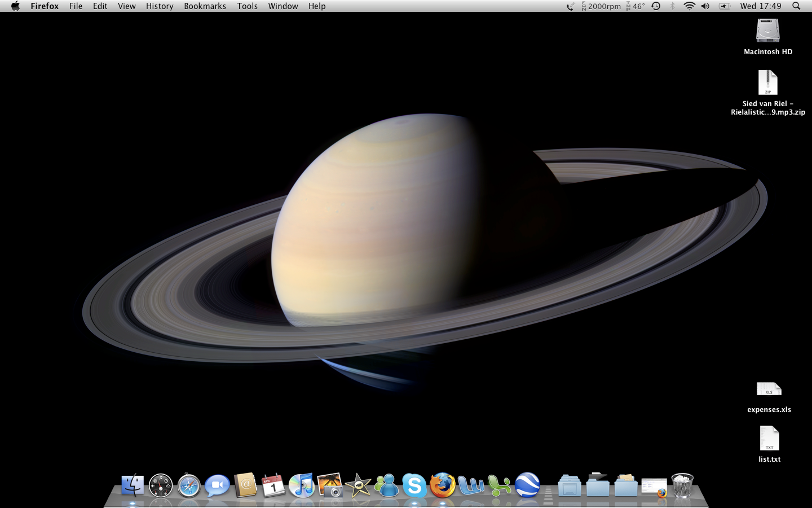Launch iTunes from the Dock
Screen dimensions: 812x508
(x=302, y=485)
